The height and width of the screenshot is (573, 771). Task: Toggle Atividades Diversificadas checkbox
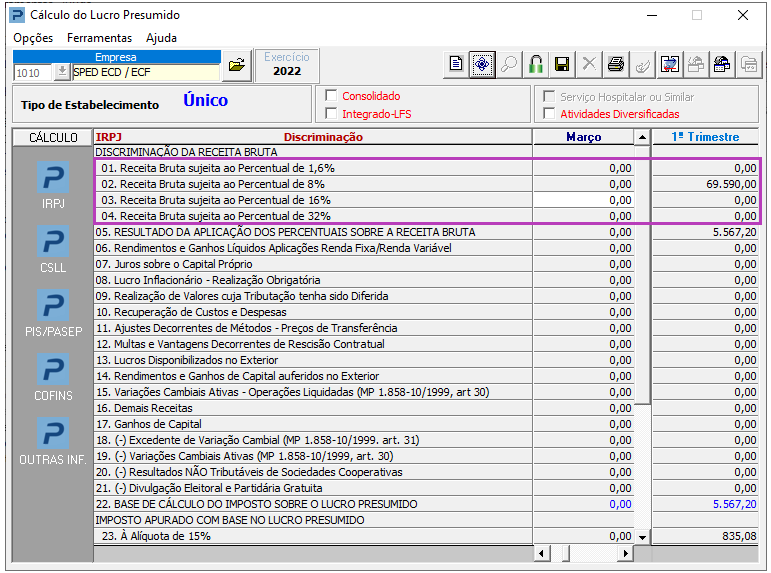(x=549, y=114)
